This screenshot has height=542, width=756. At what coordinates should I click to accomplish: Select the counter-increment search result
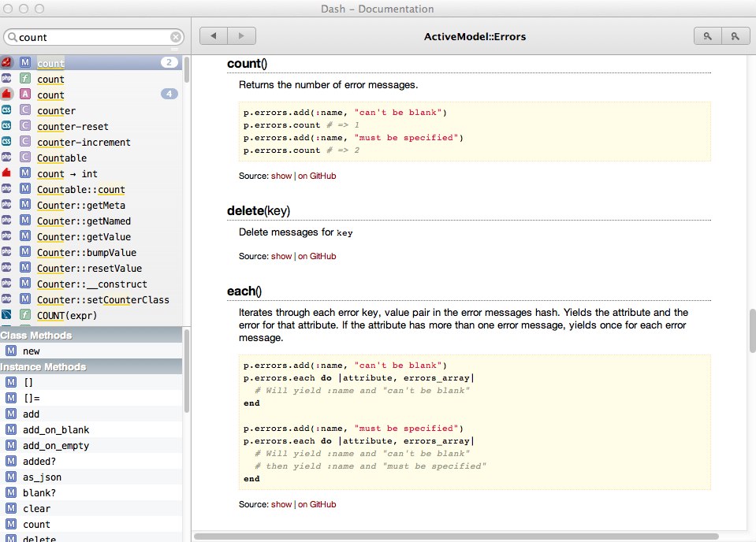pos(84,142)
